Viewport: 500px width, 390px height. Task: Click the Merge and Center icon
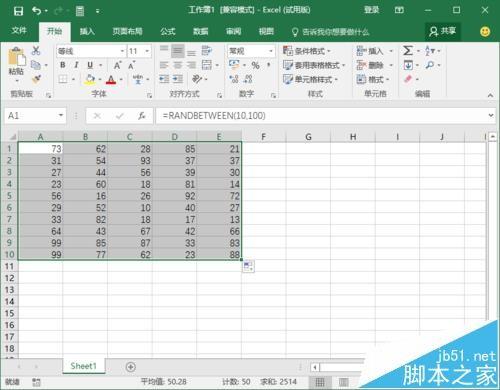[207, 65]
